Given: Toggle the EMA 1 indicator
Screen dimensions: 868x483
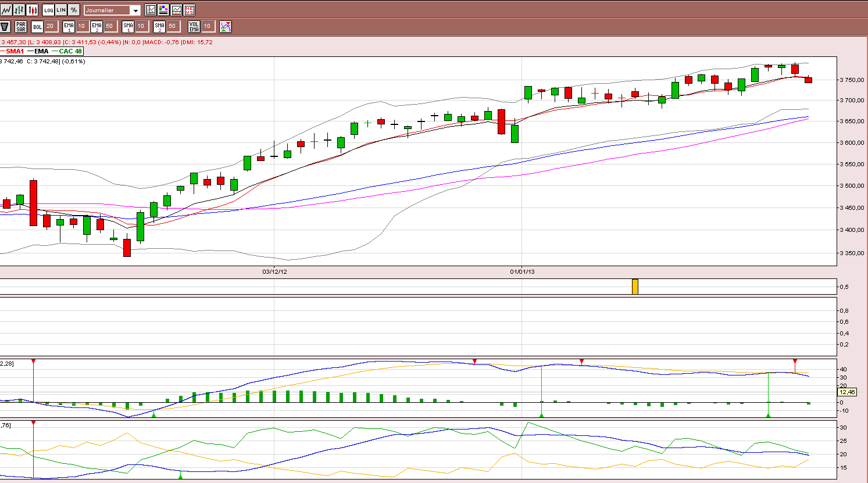Looking at the screenshot, I should coord(69,27).
